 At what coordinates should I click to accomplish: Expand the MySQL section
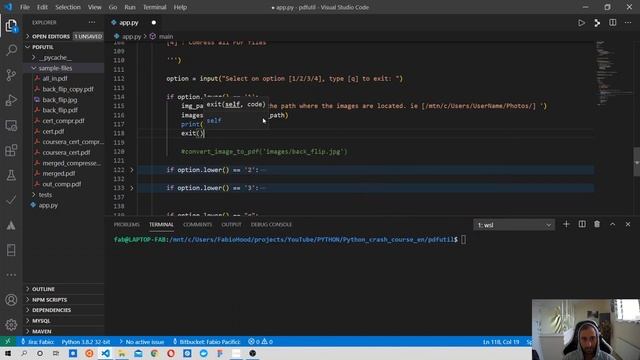pyautogui.click(x=64, y=321)
